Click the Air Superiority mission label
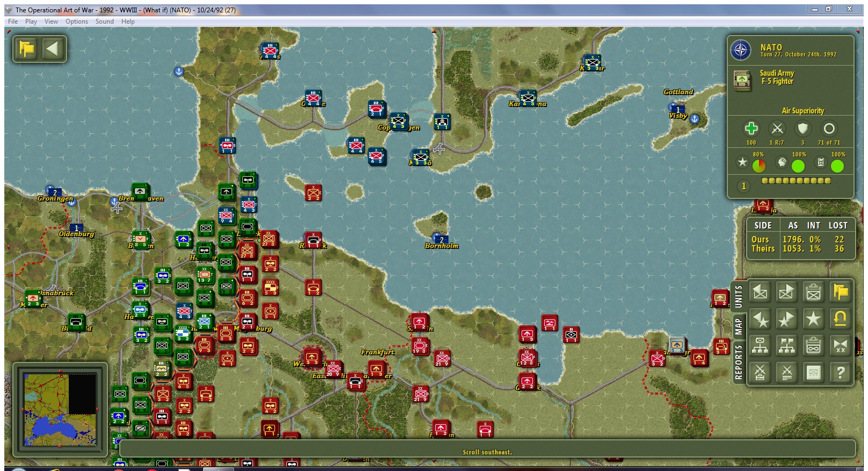The image size is (868, 471). 802,111
